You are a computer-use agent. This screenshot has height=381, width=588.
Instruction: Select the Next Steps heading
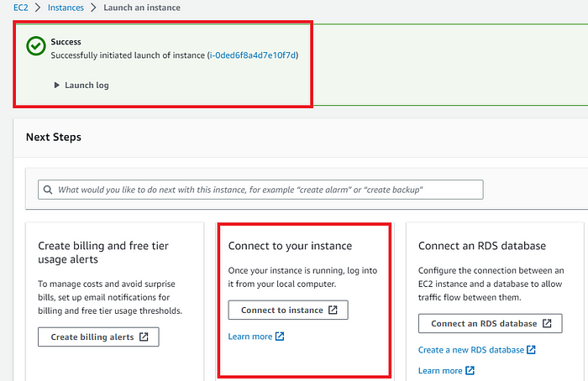pos(54,137)
